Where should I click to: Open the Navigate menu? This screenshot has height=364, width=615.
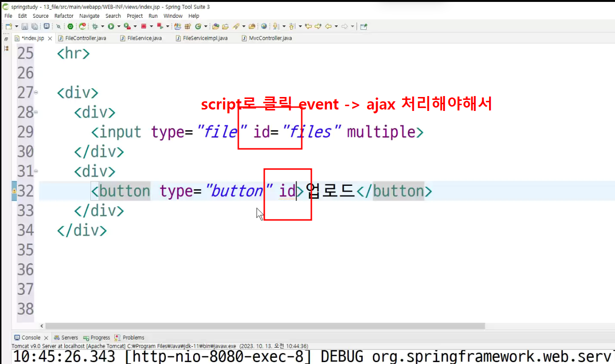click(x=89, y=16)
